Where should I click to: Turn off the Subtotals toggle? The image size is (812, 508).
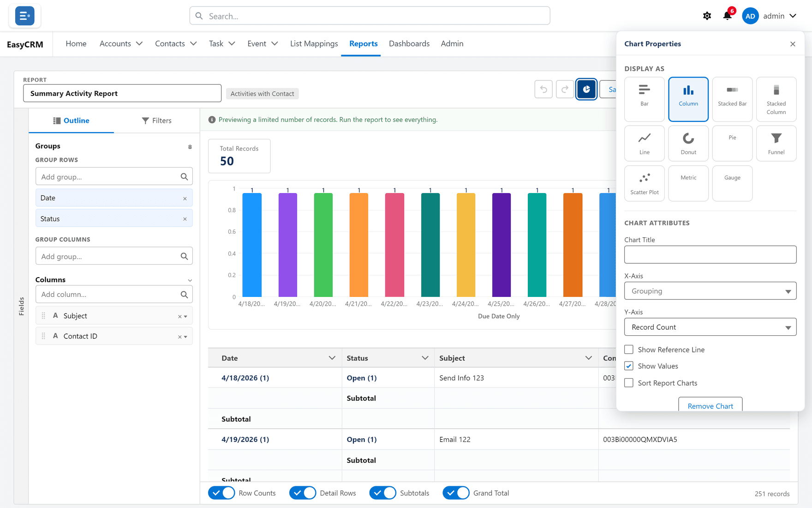pos(382,493)
